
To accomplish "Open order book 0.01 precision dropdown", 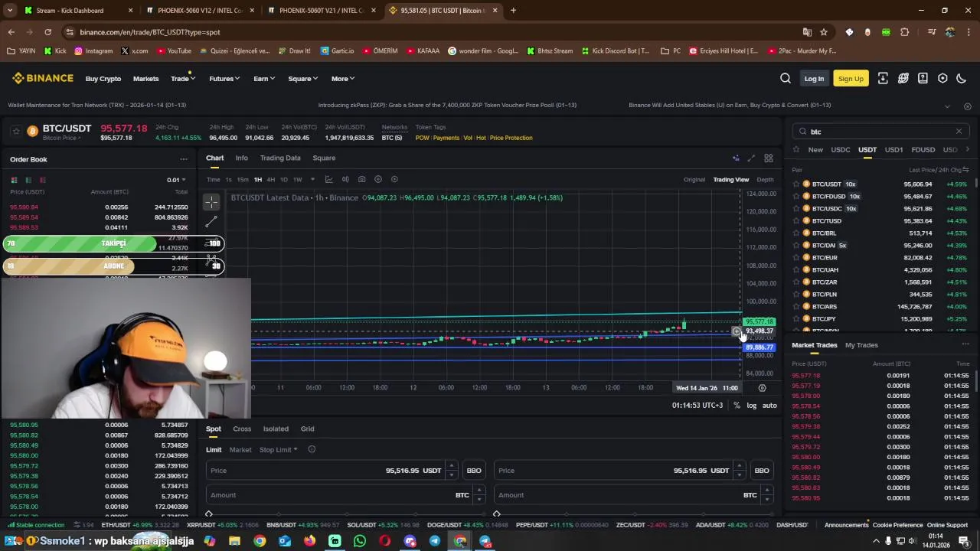I will coord(176,180).
